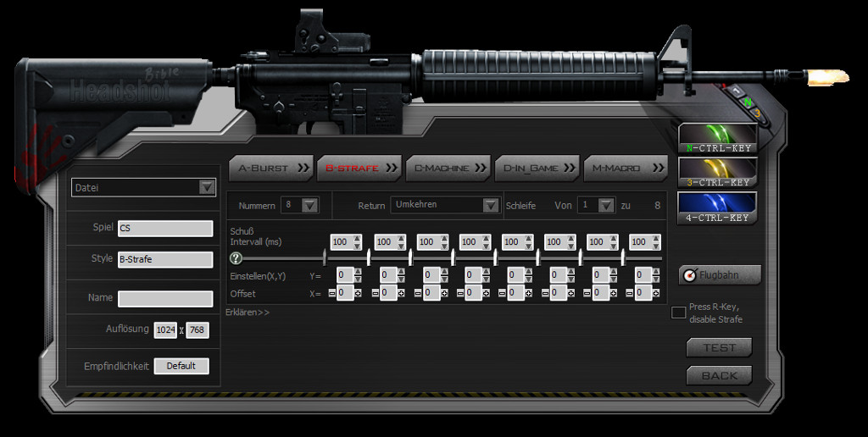The height and width of the screenshot is (437, 868).
Task: Enable Press R-Key disable Strafe checkbox
Action: [678, 313]
